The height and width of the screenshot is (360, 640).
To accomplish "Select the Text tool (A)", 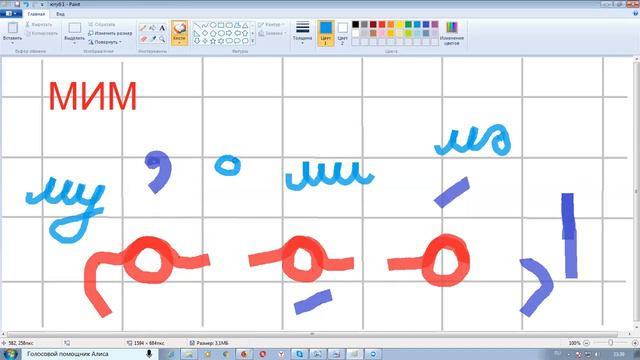I will click(x=162, y=28).
